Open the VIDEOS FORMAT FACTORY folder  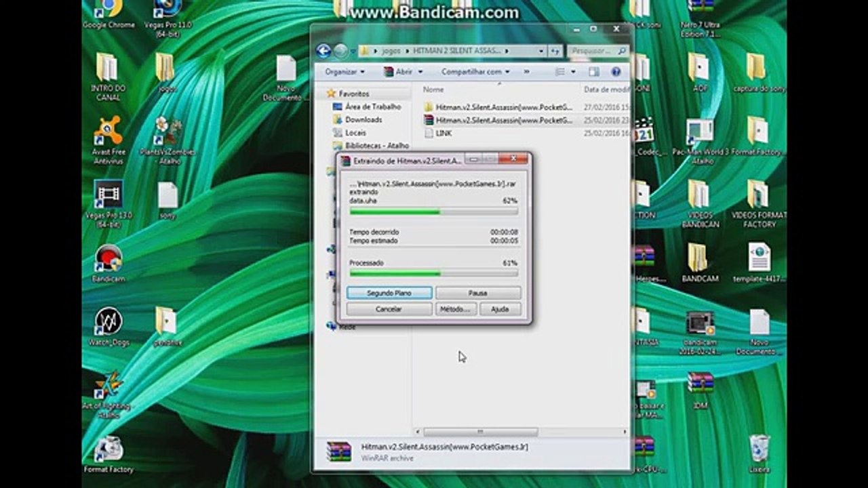759,203
